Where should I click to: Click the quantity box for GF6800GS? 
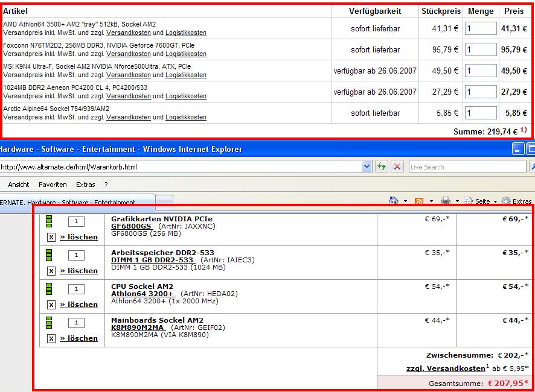click(76, 221)
